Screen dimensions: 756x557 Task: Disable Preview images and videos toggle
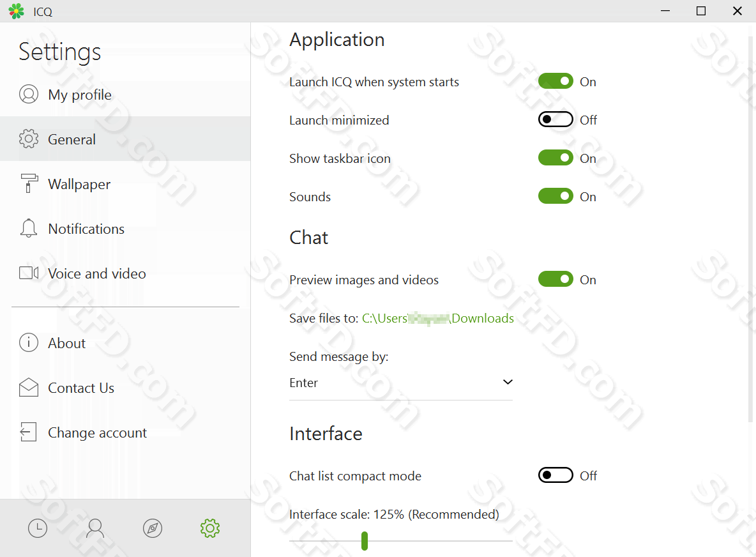(x=556, y=279)
